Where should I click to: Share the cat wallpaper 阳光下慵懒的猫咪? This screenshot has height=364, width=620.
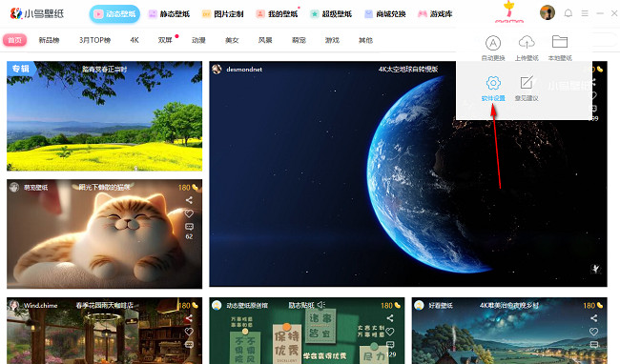tap(189, 200)
